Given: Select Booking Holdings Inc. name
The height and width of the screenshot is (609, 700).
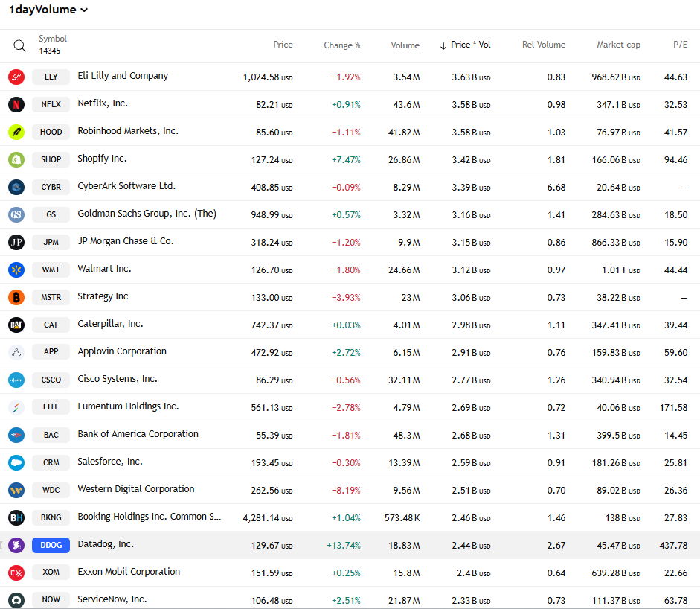Looking at the screenshot, I should (149, 517).
